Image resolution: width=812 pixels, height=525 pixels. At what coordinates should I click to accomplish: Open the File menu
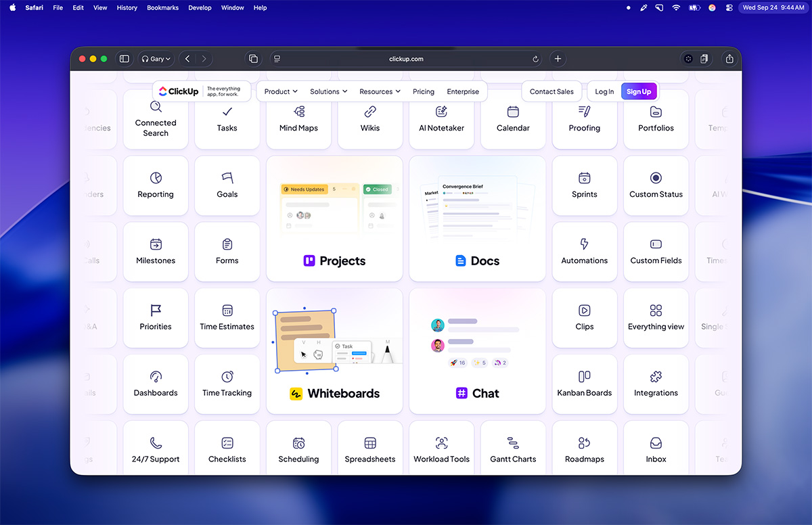tap(58, 7)
